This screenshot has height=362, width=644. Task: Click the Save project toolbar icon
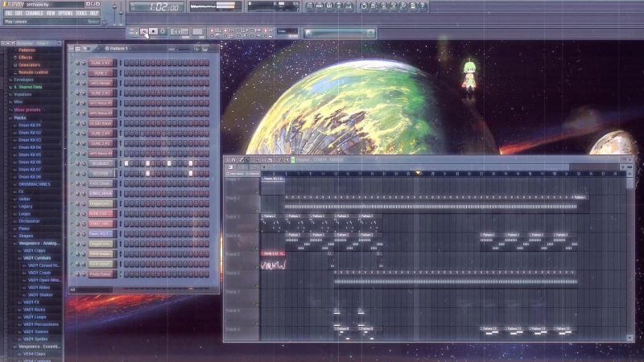(374, 6)
